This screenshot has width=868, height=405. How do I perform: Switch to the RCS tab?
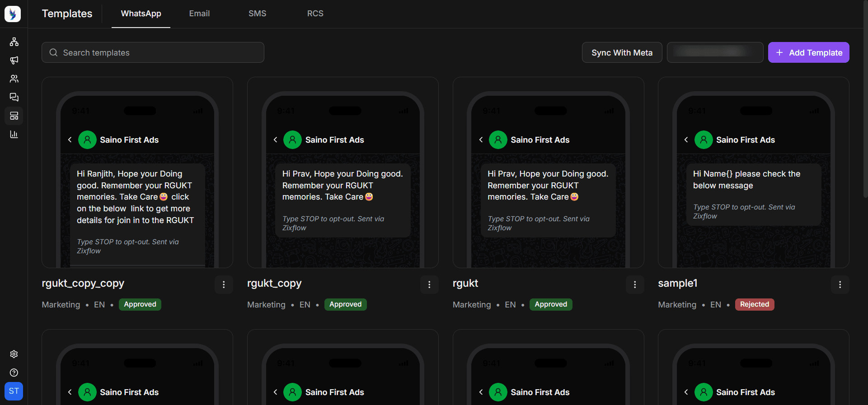click(x=315, y=14)
